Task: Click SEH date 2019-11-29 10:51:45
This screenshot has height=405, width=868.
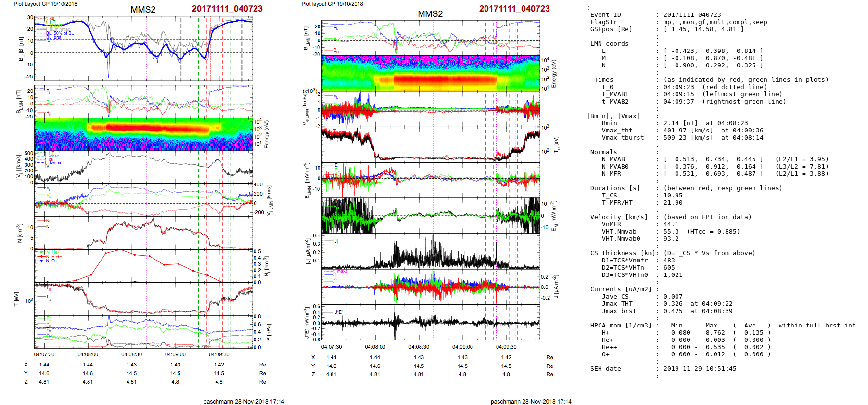Action: coord(700,369)
